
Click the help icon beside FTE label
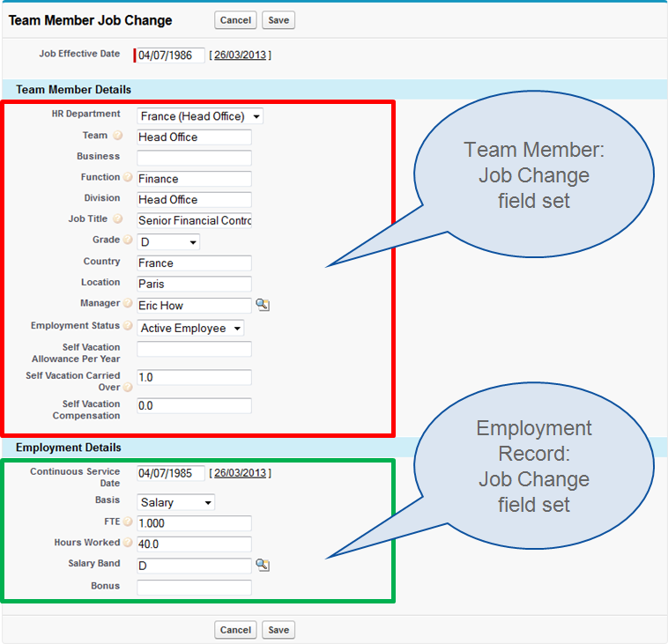128,522
